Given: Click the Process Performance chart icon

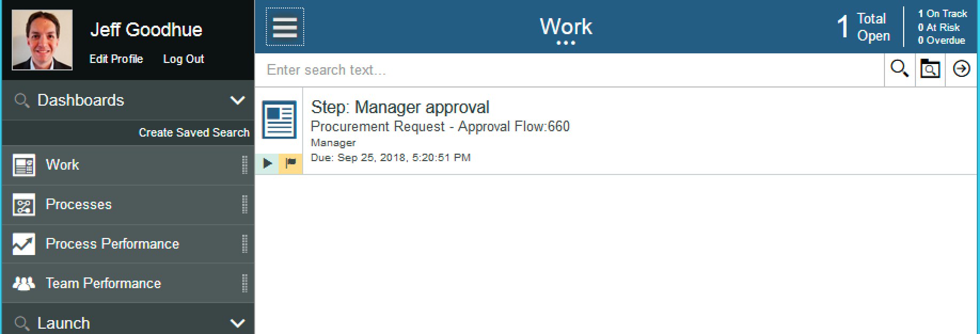Looking at the screenshot, I should coord(24,244).
